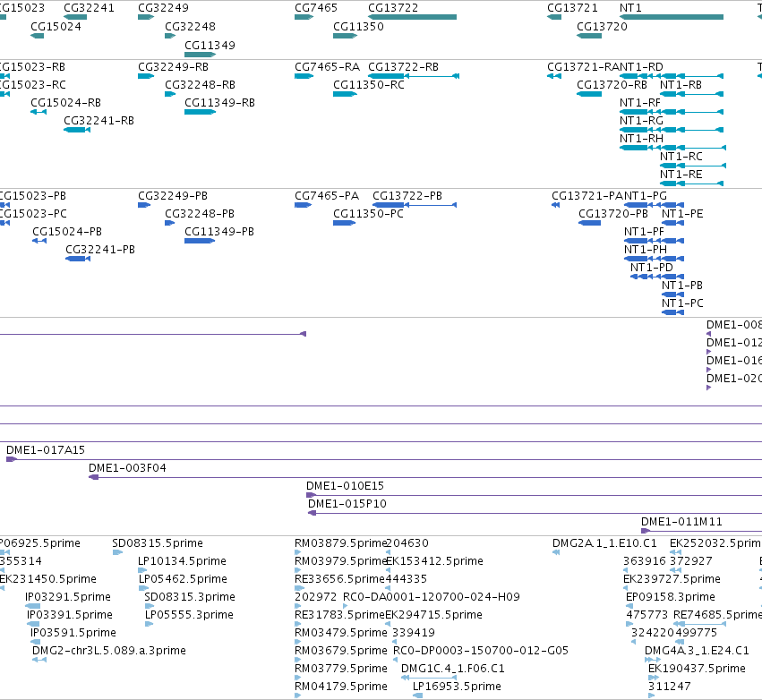This screenshot has width=762, height=700.
Task: Click transcript CG32248-RB label
Action: [x=200, y=85]
